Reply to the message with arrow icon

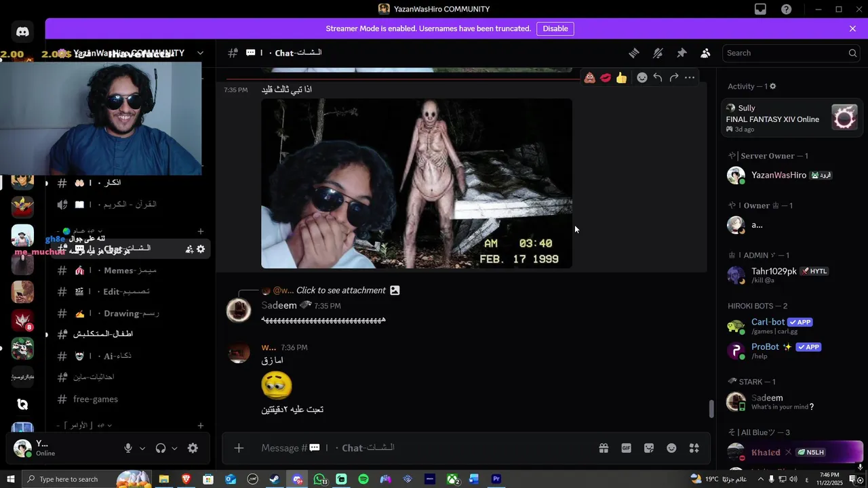click(x=658, y=77)
